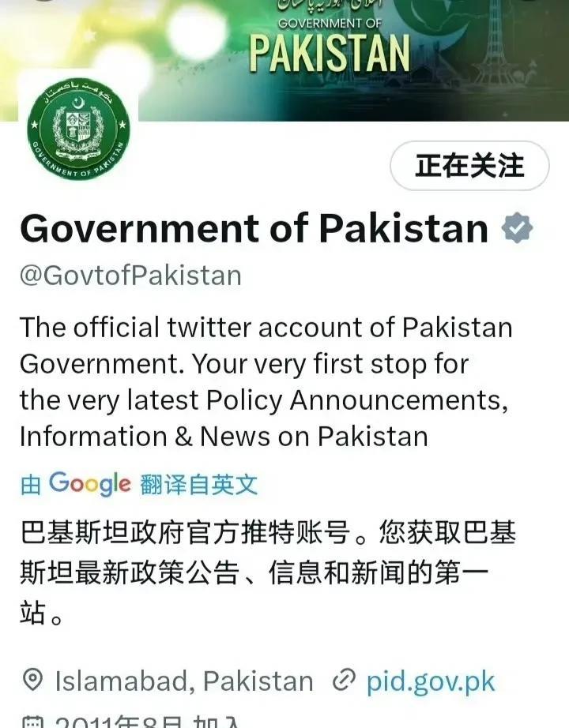Tap the link chain icon beside pid.gov.pk

[344, 680]
